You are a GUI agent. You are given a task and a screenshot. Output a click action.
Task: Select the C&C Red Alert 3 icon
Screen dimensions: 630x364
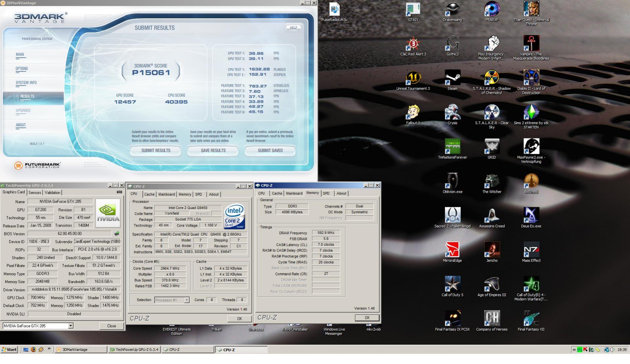click(x=413, y=46)
